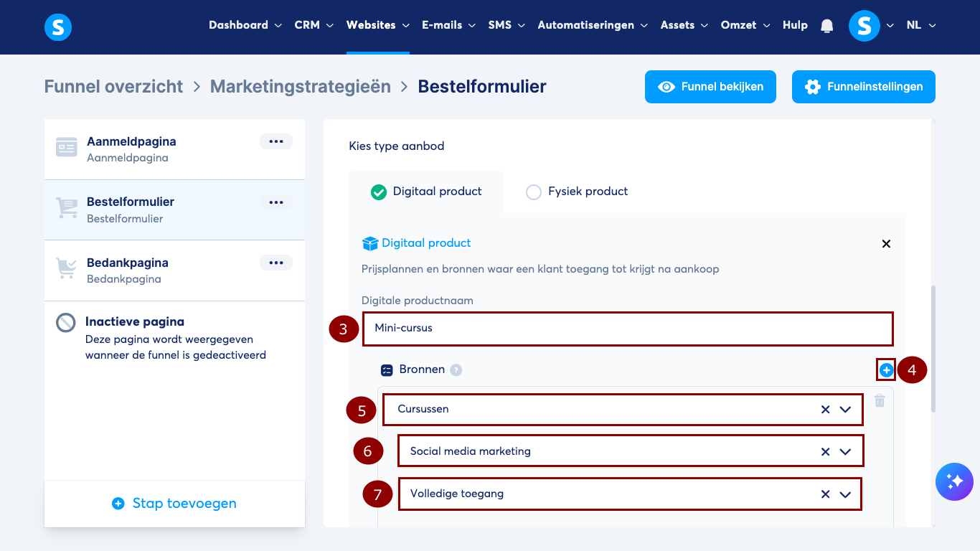This screenshot has height=551, width=980.
Task: Go to Funnel overzicht breadcrumb
Action: point(114,87)
